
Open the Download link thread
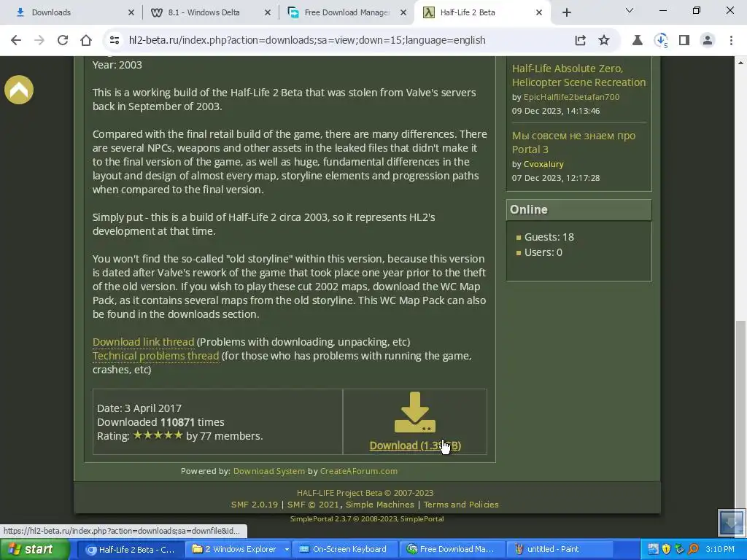tap(144, 342)
